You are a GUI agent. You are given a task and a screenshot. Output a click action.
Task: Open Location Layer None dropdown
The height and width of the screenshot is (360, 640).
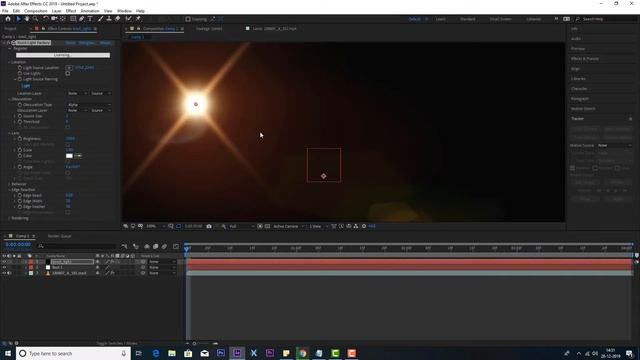(78, 93)
